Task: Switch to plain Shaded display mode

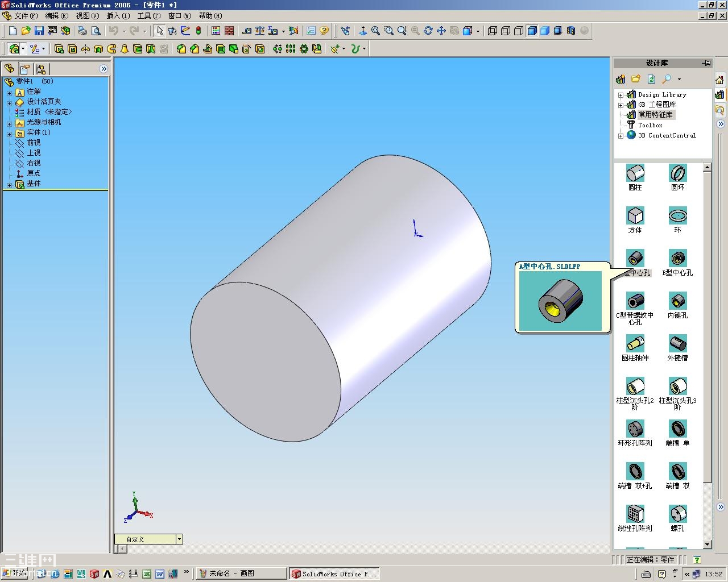Action: tap(545, 31)
